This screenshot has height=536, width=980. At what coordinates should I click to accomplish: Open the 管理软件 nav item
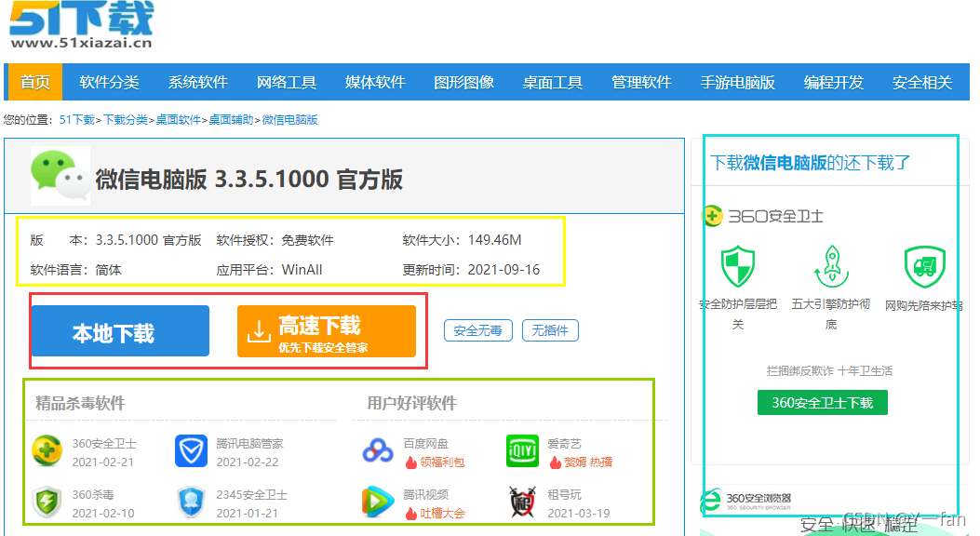tap(642, 82)
